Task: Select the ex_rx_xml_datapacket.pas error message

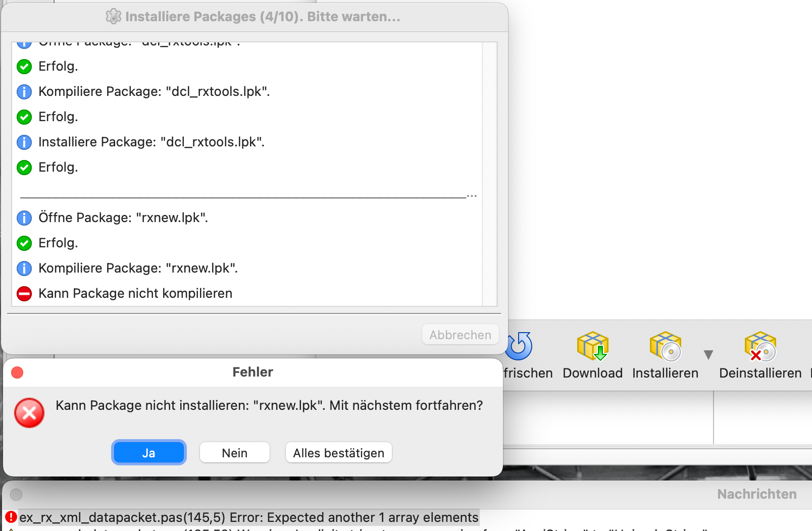Action: 248,517
